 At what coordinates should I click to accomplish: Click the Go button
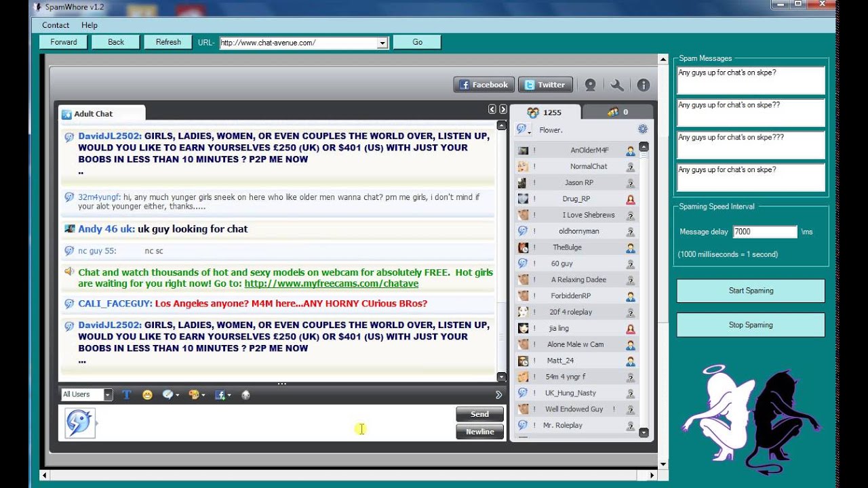(417, 42)
